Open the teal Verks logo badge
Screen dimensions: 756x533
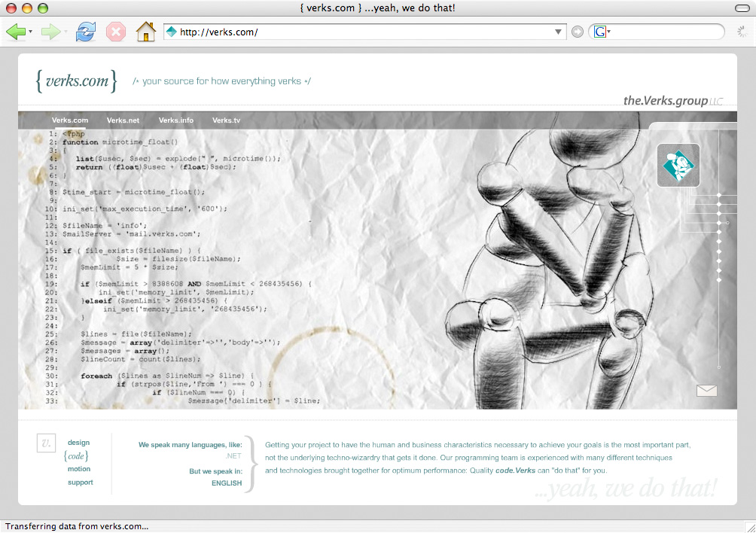[678, 166]
